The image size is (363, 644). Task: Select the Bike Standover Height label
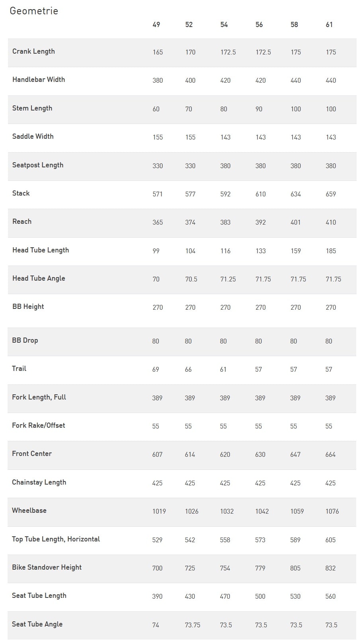pyautogui.click(x=47, y=567)
